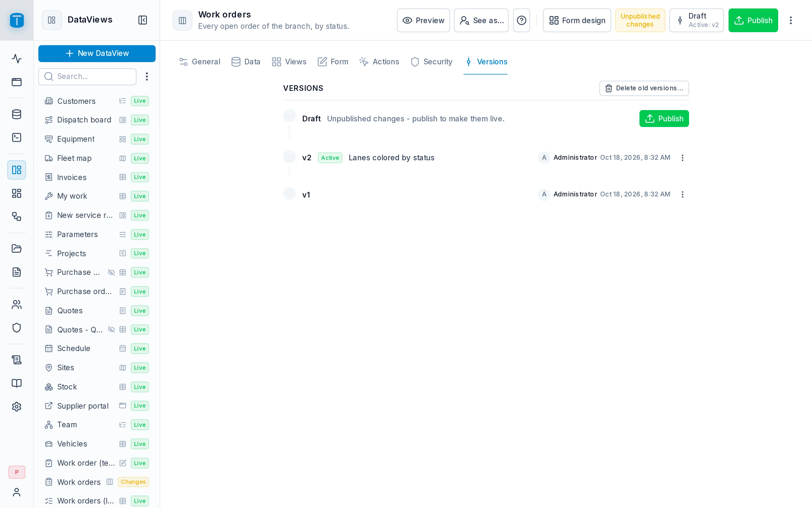
Task: Open the activity pulse icon in left rail
Action: click(17, 59)
